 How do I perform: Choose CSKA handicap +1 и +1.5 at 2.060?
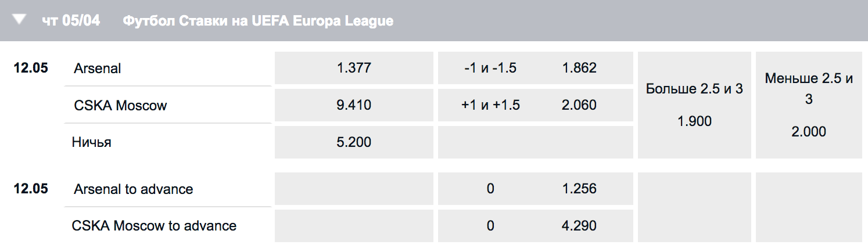[x=535, y=105]
